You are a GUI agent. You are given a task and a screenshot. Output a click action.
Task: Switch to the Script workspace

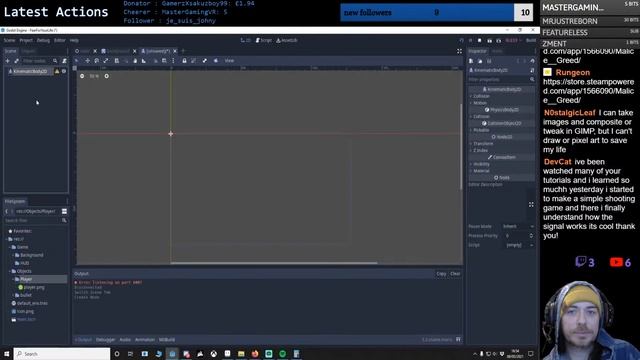click(x=264, y=40)
